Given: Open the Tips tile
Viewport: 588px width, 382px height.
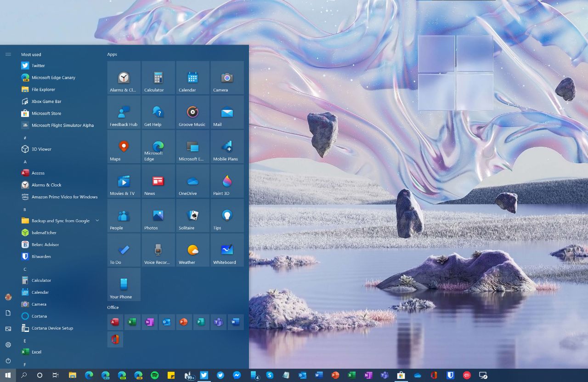Looking at the screenshot, I should [x=227, y=216].
